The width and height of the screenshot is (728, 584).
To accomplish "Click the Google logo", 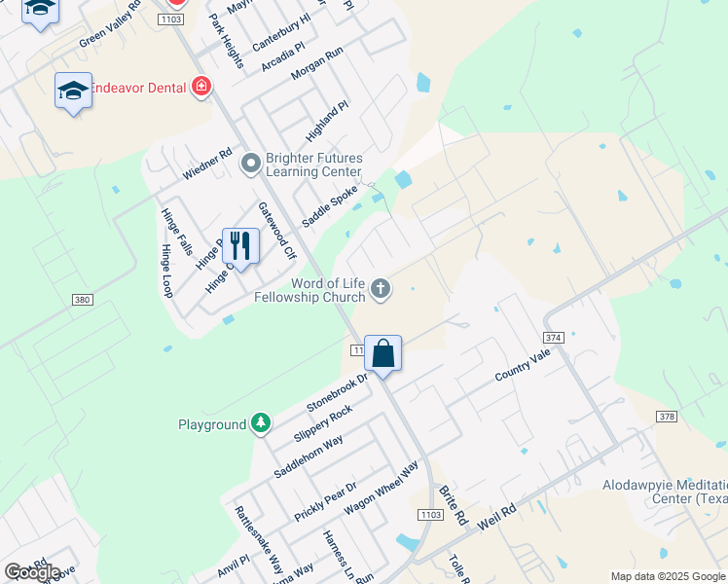I will click(x=32, y=573).
